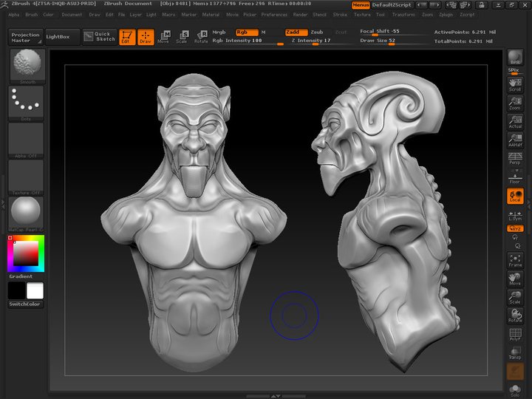Select the Move transform tool in top shelf

[x=163, y=37]
